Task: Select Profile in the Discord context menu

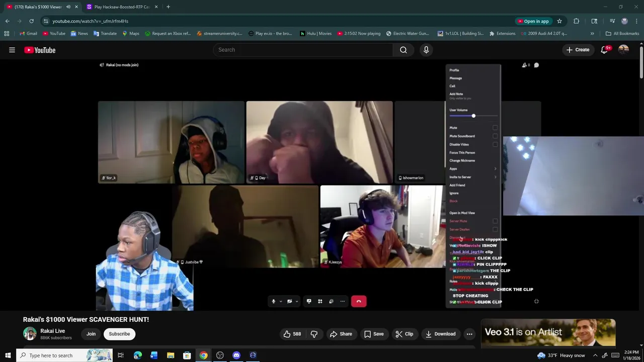Action: (454, 70)
